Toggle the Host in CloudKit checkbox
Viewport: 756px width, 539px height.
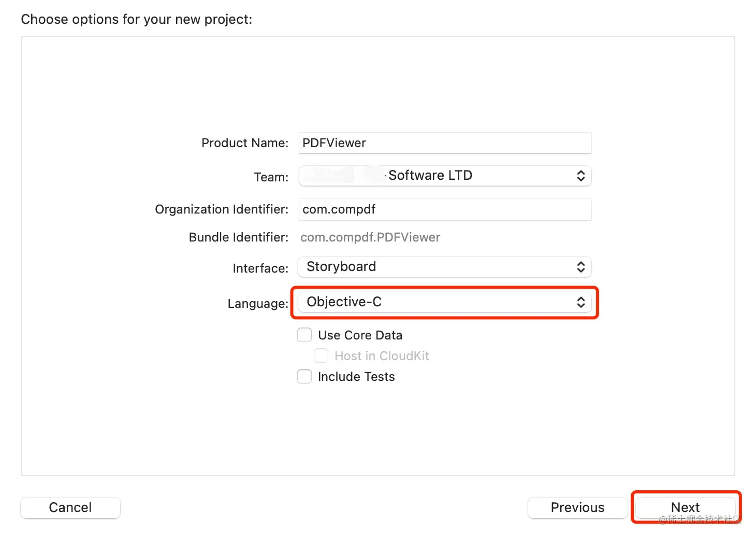(321, 356)
